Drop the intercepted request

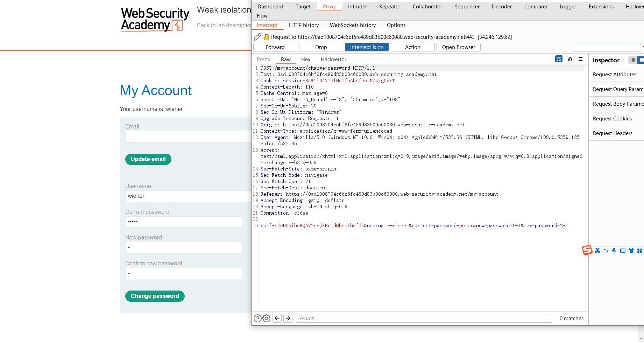pos(321,47)
